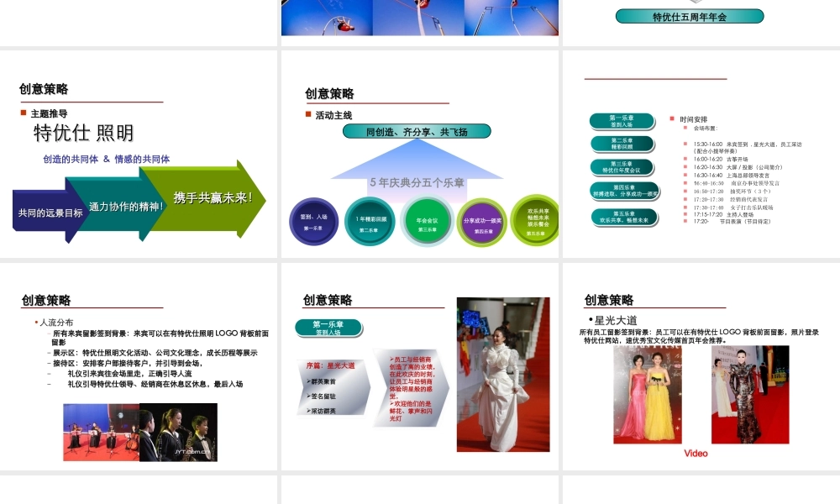Select the 17:20- 节目表演 last schedule line

(x=732, y=221)
